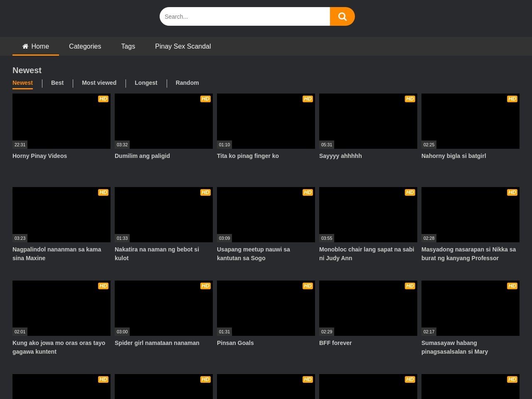Click the house icon beside Home

pyautogui.click(x=25, y=46)
